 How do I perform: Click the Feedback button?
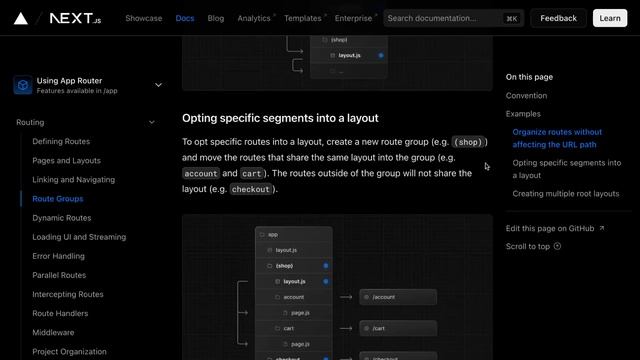[558, 18]
